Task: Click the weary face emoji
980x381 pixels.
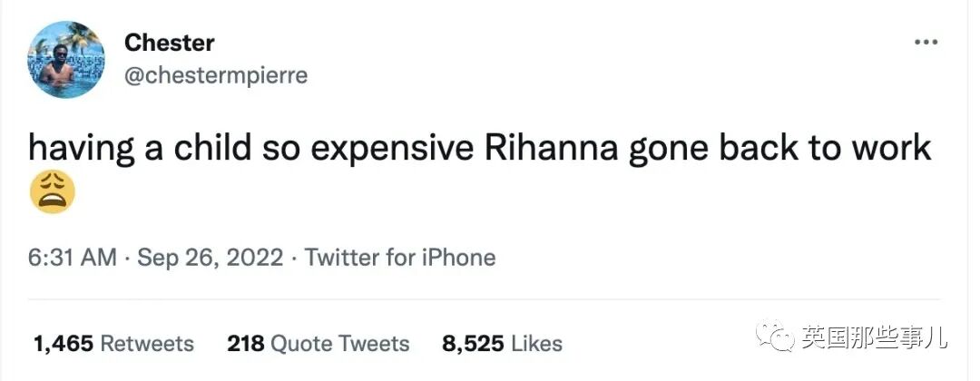Action: (x=52, y=192)
